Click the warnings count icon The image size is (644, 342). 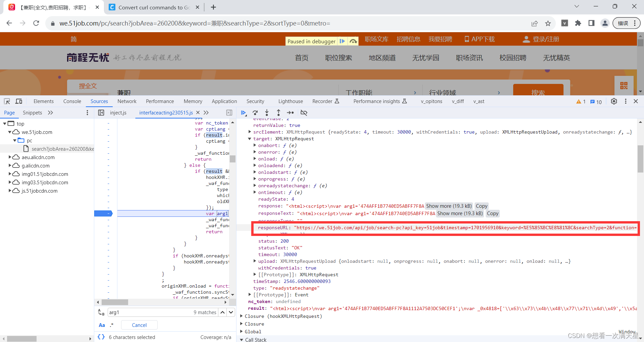point(581,102)
